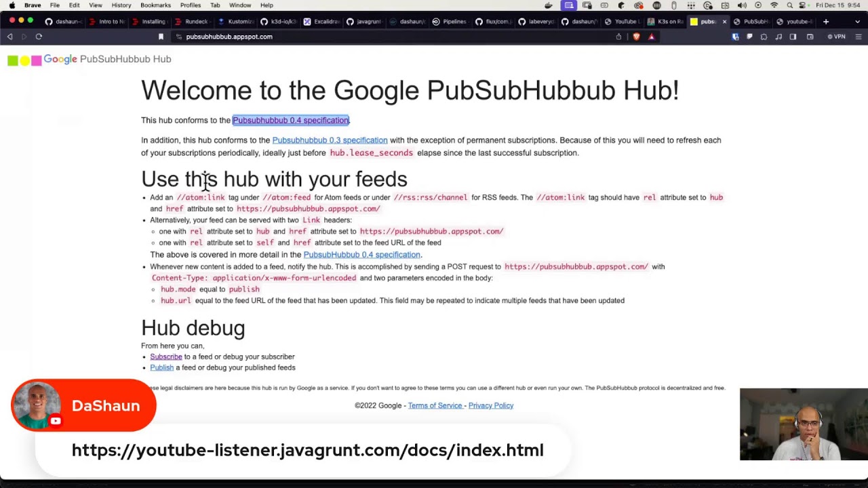Click the green square in the page header
The width and height of the screenshot is (868, 488).
coord(12,61)
